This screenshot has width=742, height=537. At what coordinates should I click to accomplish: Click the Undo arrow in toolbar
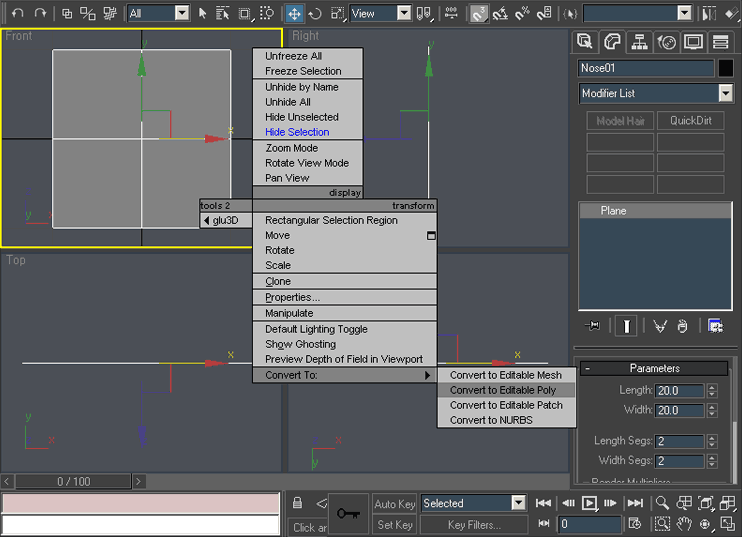(17, 13)
